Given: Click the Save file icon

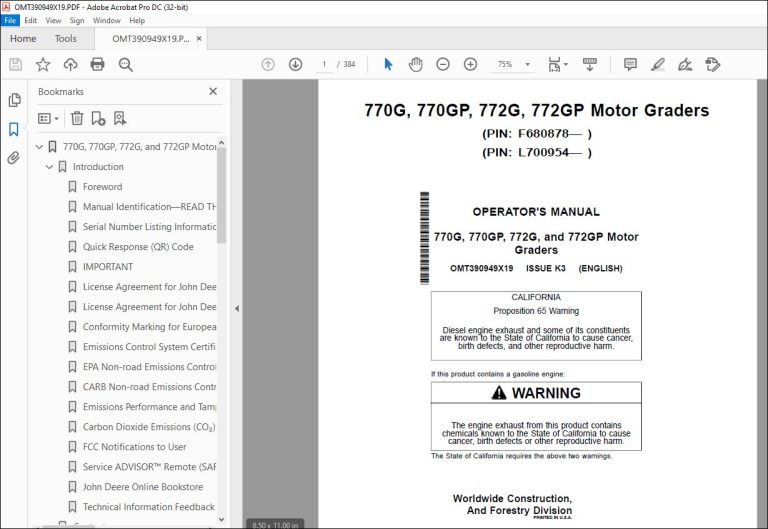Looking at the screenshot, I should [16, 64].
